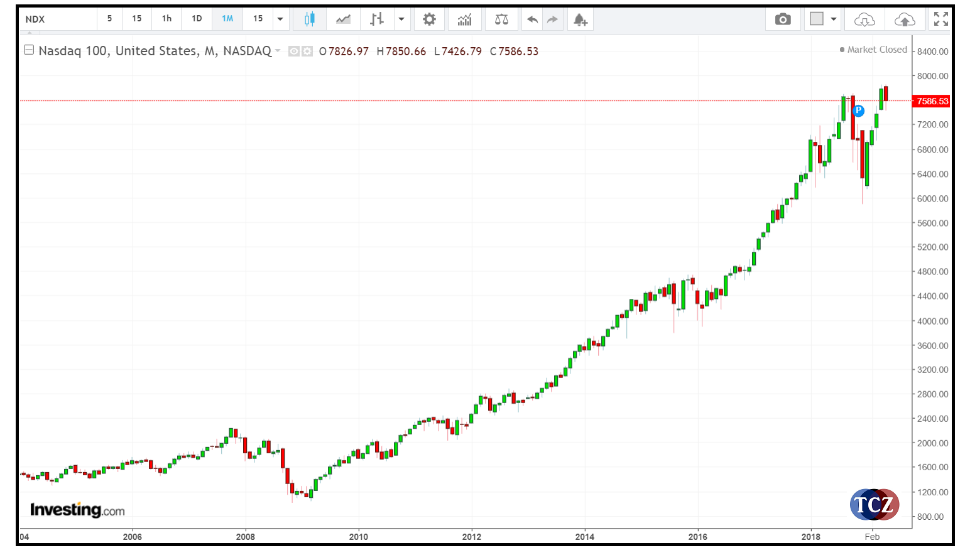Save chart layout to cloud
Image resolution: width=965 pixels, height=560 pixels.
905,19
